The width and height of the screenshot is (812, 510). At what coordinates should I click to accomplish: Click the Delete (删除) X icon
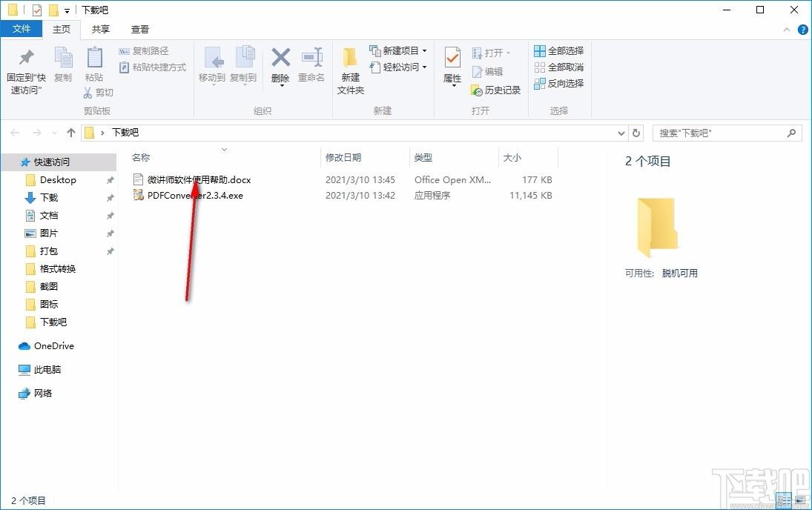(x=281, y=58)
